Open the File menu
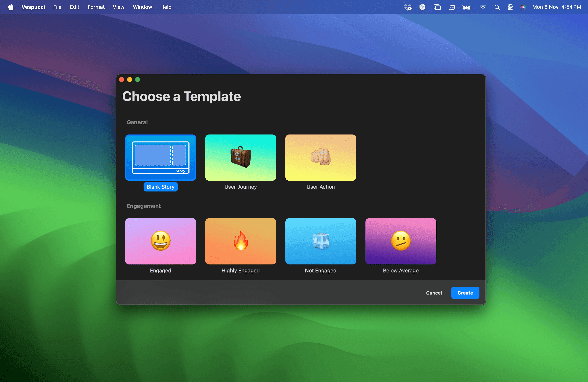The width and height of the screenshot is (588, 382). click(57, 7)
